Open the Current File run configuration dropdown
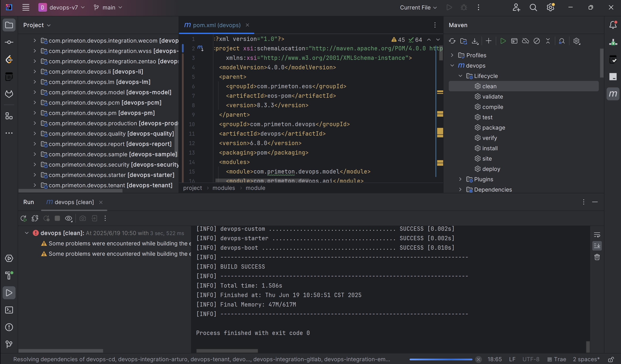 pos(418,8)
